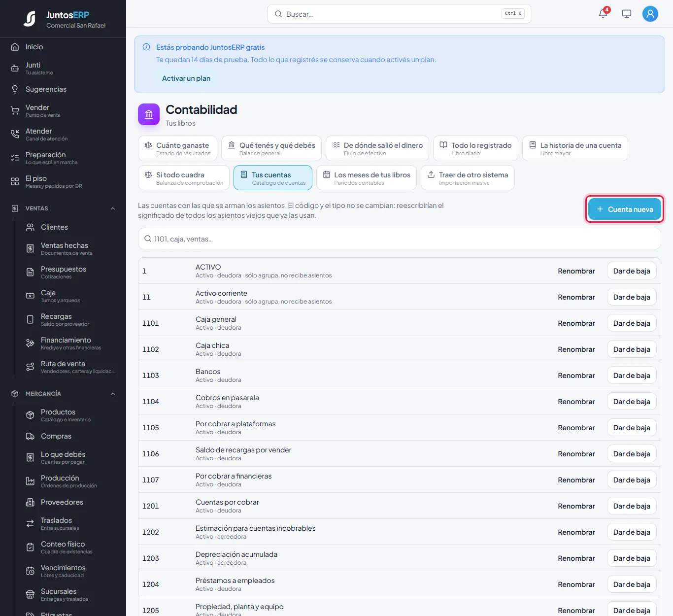
Task: Select the Todo lo registrado tab
Action: pyautogui.click(x=475, y=148)
